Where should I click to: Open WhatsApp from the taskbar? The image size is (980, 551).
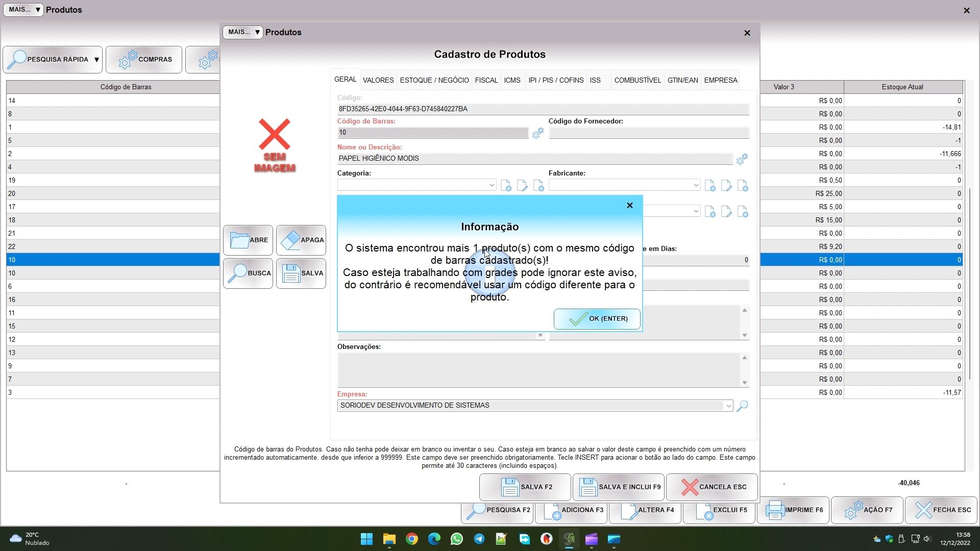click(456, 539)
